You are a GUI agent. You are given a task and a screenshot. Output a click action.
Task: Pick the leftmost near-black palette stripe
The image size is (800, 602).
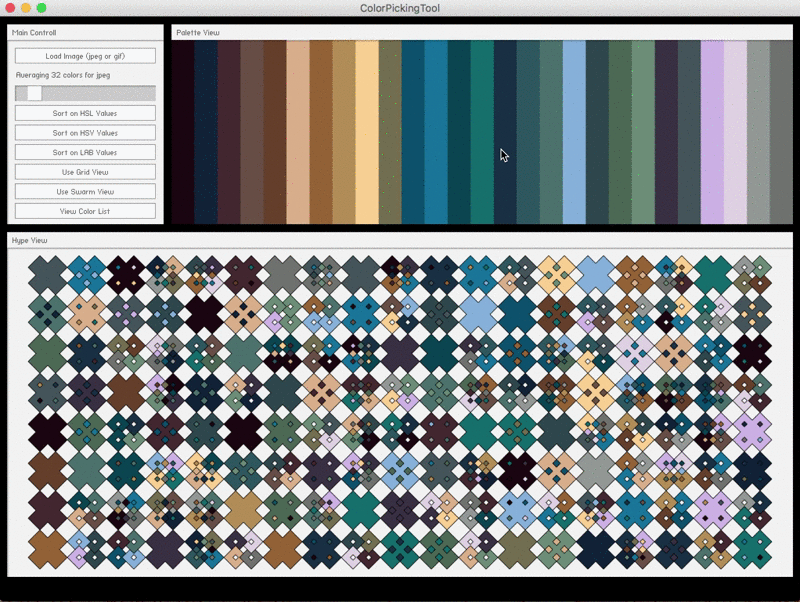[x=183, y=132]
